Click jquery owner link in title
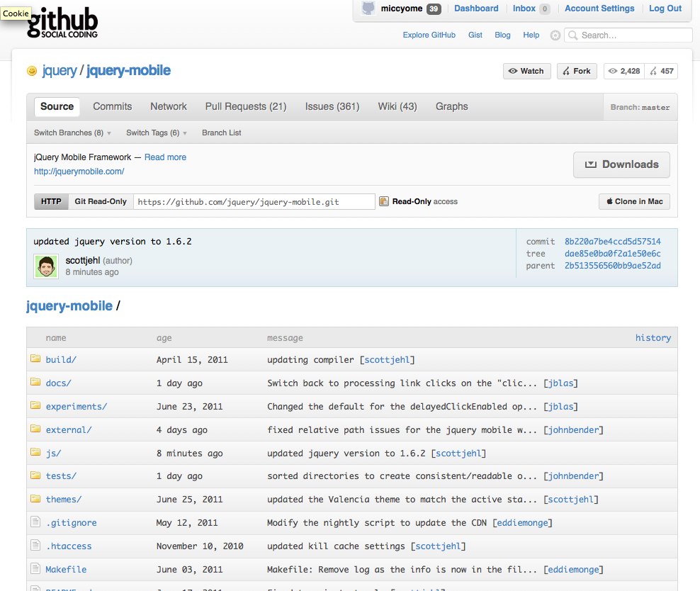The image size is (700, 591). [x=60, y=71]
